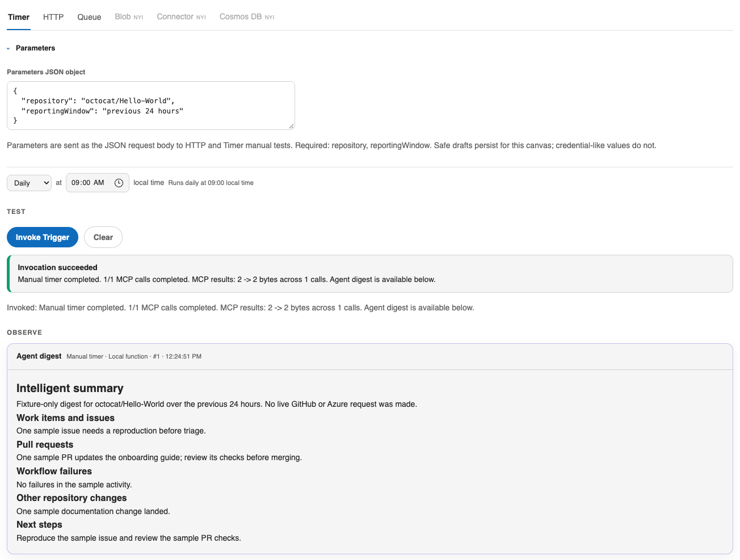Click 'One sample PR updates the onboarding guide' text

pos(159,457)
